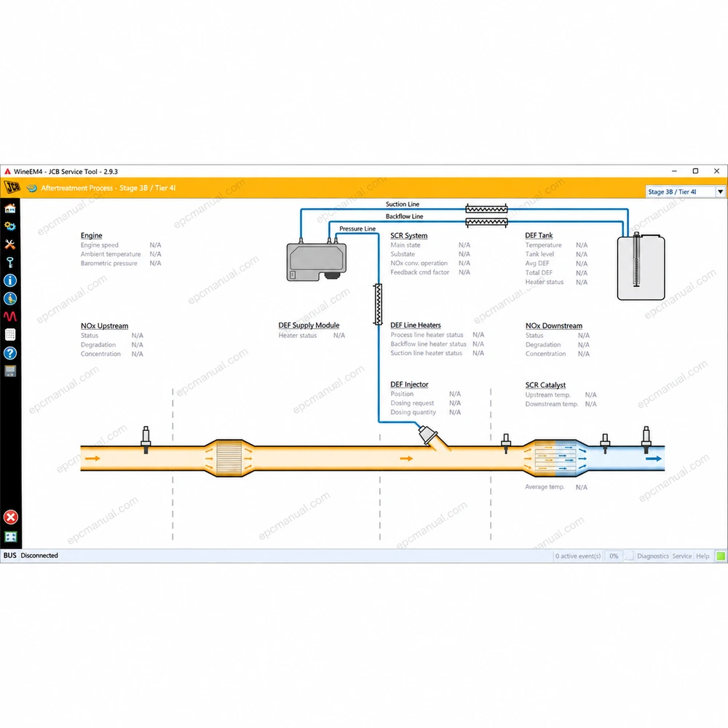This screenshot has width=728, height=728.
Task: Open the Service menu in status bar
Action: point(681,555)
